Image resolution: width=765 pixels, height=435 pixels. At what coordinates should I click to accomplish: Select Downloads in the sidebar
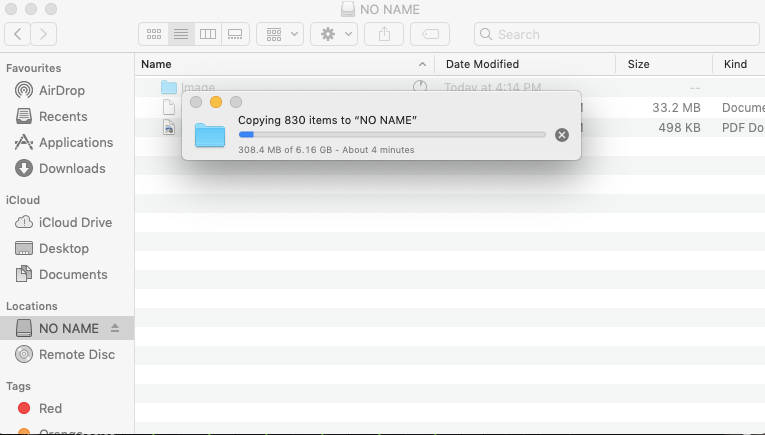(x=71, y=168)
